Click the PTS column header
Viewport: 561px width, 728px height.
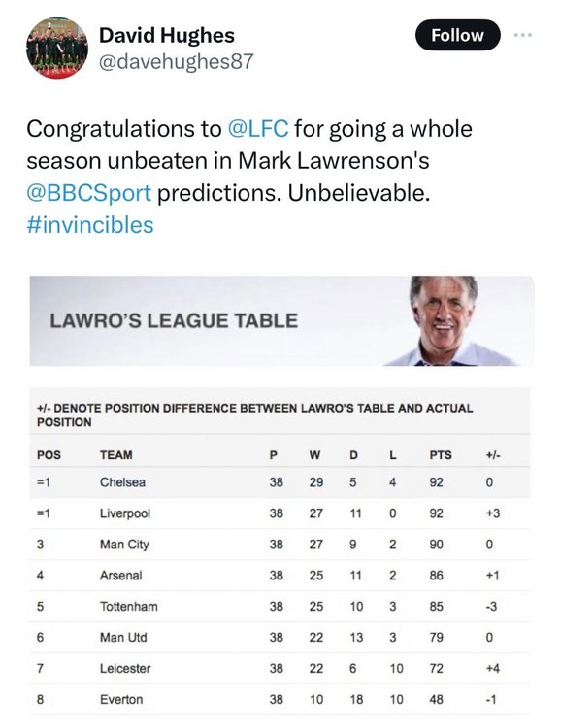pos(441,455)
